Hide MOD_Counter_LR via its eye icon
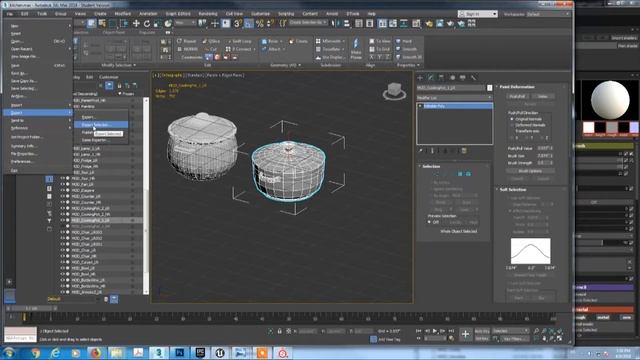Viewport: 640px width, 360px height. coord(62,196)
